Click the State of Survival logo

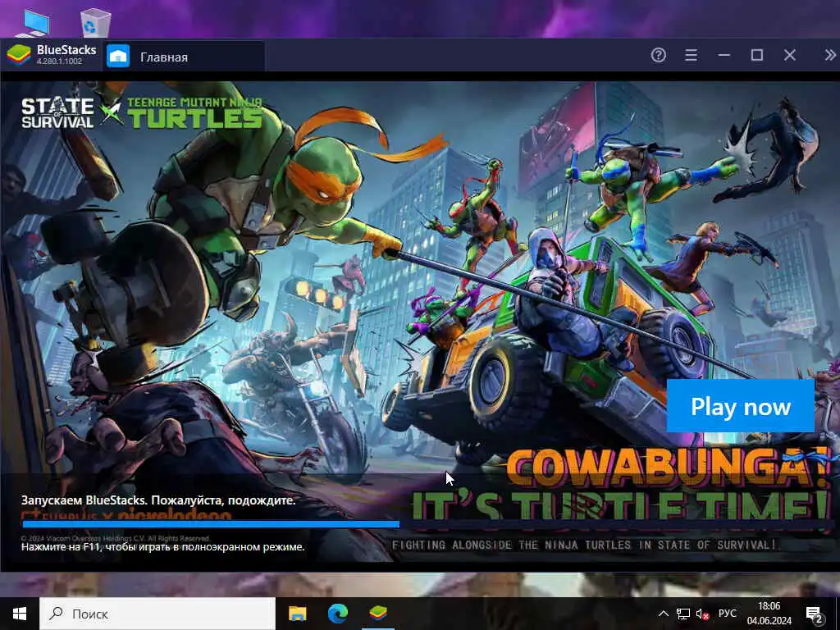57,112
